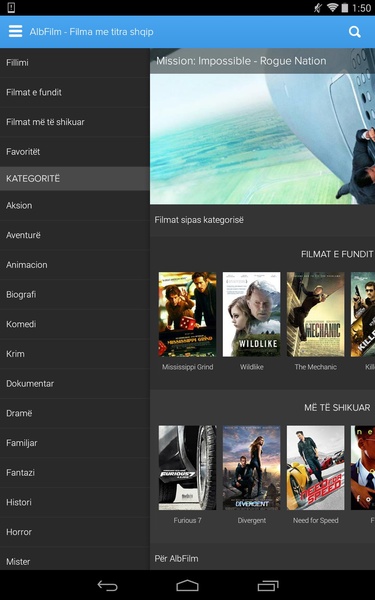Tap the Wildlike title text
This screenshot has width=375, height=600.
[251, 367]
